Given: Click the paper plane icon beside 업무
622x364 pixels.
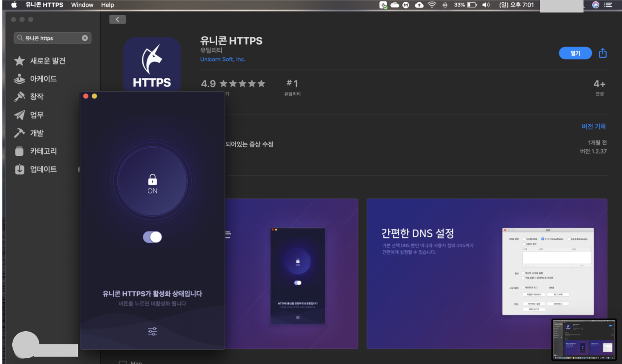Looking at the screenshot, I should click(x=19, y=115).
